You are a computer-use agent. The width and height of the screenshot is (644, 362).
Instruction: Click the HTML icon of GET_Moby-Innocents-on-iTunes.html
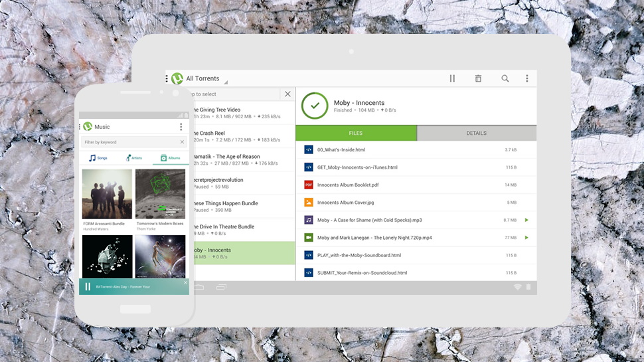[309, 167]
